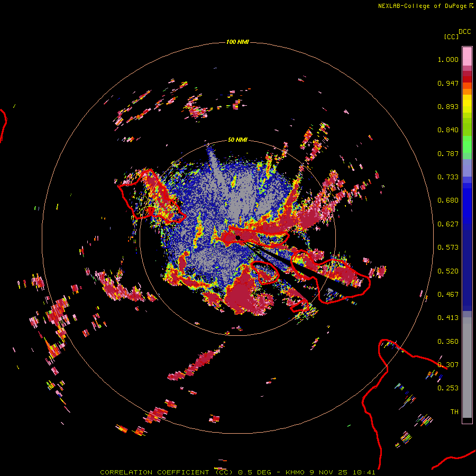The image size is (476, 476).
Task: Click the 0.307 scale value
Action: 448,365
